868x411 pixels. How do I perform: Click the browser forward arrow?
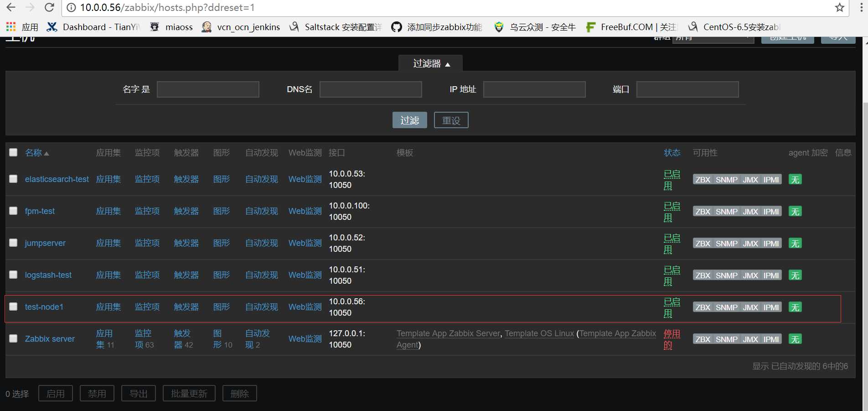point(30,7)
